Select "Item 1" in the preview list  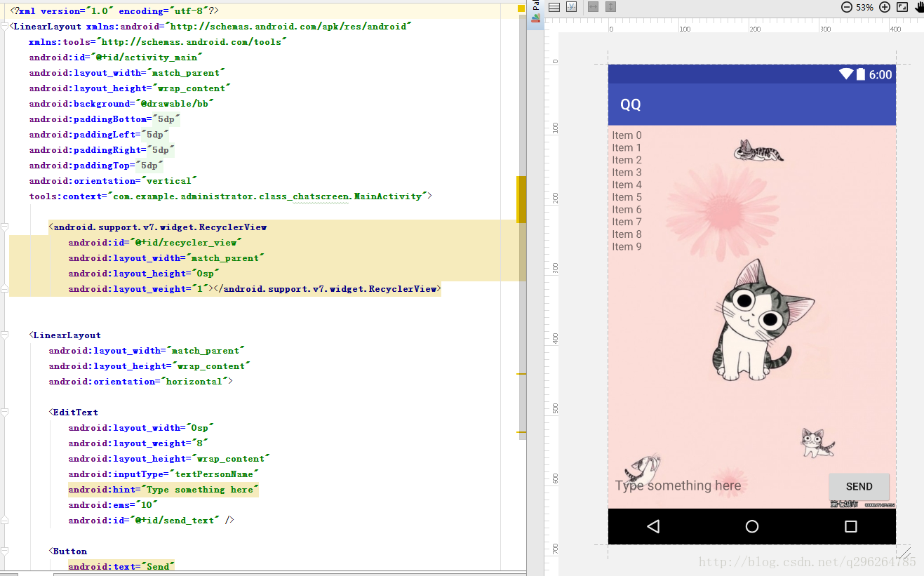pos(627,147)
